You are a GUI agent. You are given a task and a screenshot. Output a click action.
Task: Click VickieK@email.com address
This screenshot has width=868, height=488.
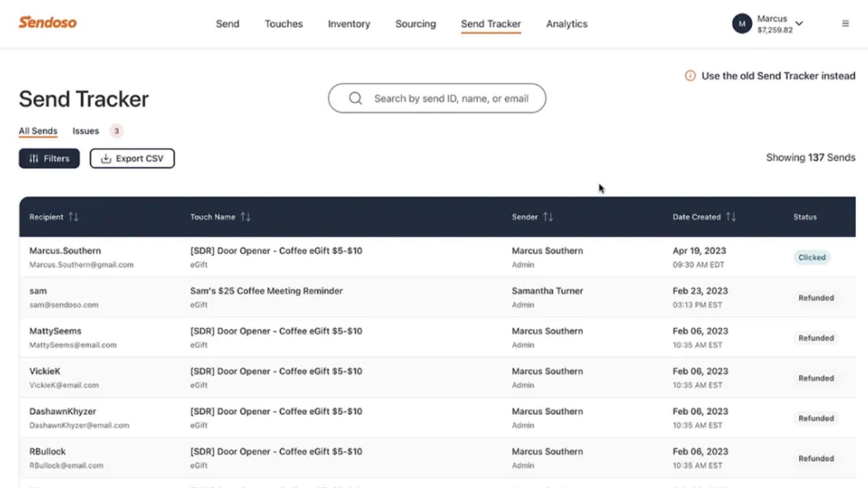pos(64,385)
